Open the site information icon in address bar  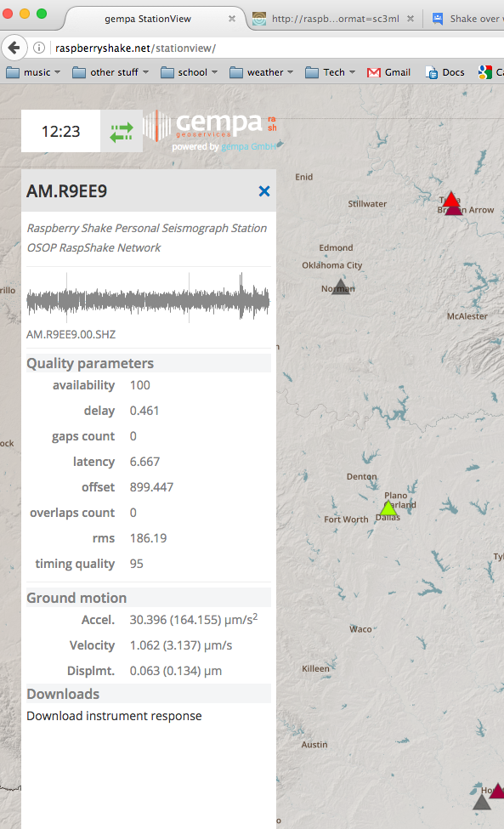click(39, 48)
